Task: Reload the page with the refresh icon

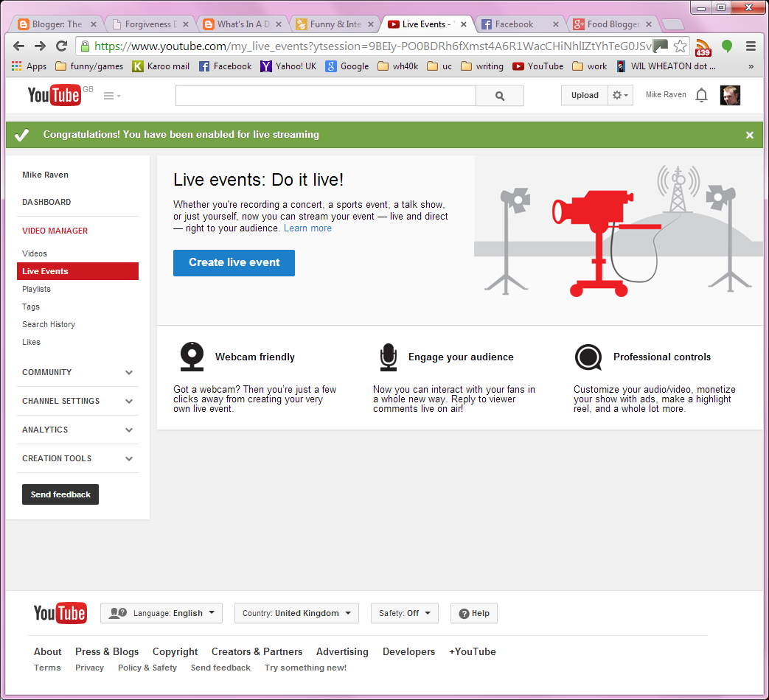Action: [61, 46]
